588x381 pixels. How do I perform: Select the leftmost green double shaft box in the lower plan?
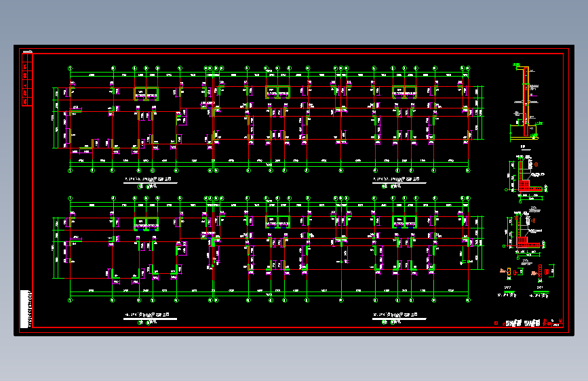[146, 224]
